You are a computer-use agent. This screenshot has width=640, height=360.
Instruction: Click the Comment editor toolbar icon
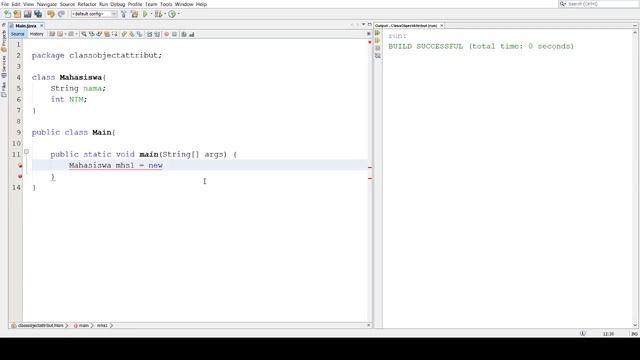[x=184, y=34]
